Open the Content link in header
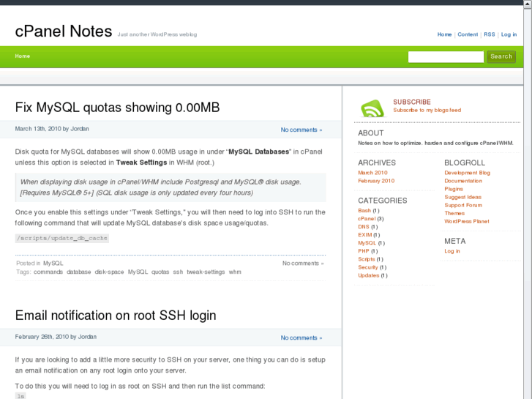 point(468,34)
